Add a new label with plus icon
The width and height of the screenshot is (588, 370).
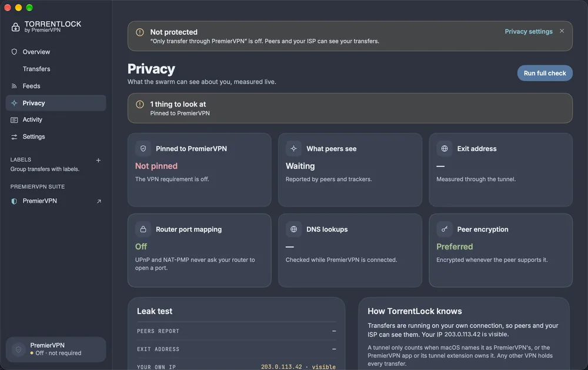click(x=98, y=160)
